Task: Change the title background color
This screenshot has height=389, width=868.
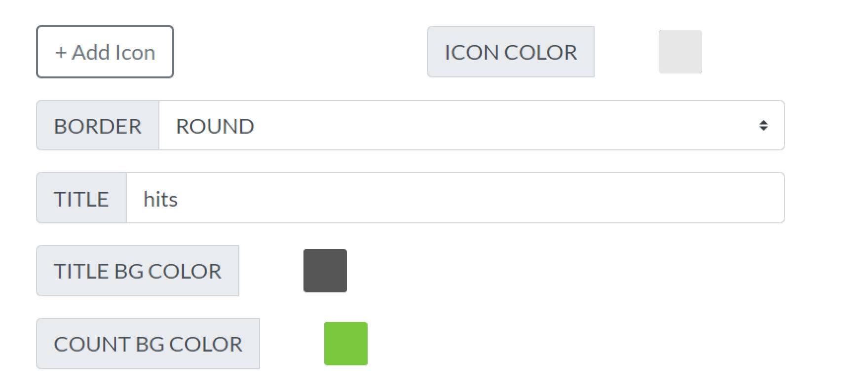Action: [325, 271]
